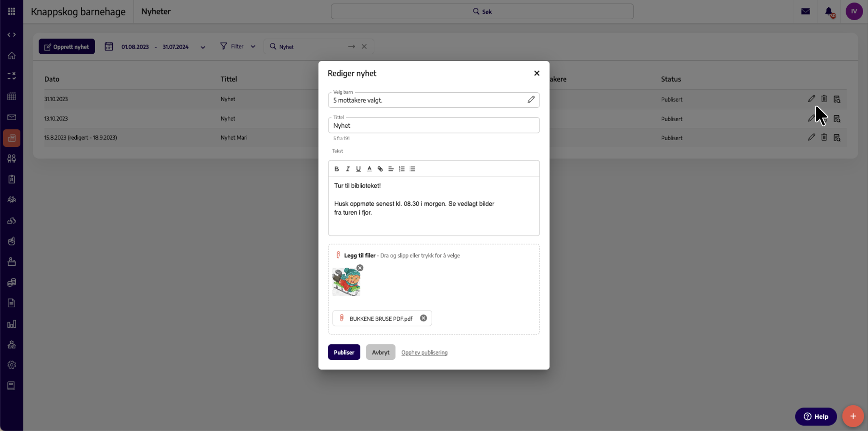Select highlighted news icon in sidebar
Image resolution: width=868 pixels, height=431 pixels.
click(12, 138)
